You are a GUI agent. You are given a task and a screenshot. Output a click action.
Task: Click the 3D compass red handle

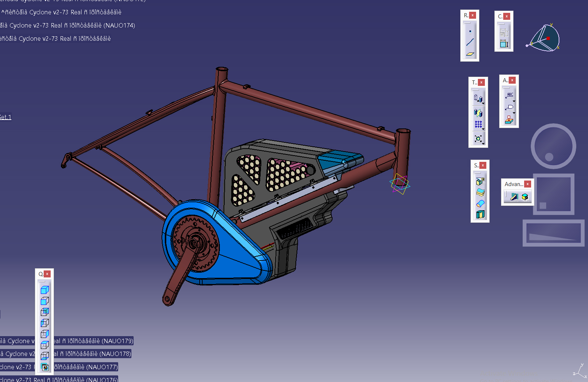548,38
